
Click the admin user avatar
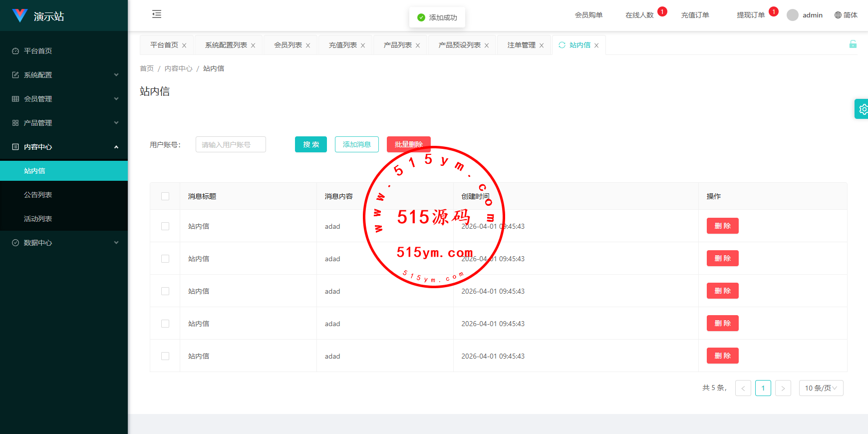point(792,15)
